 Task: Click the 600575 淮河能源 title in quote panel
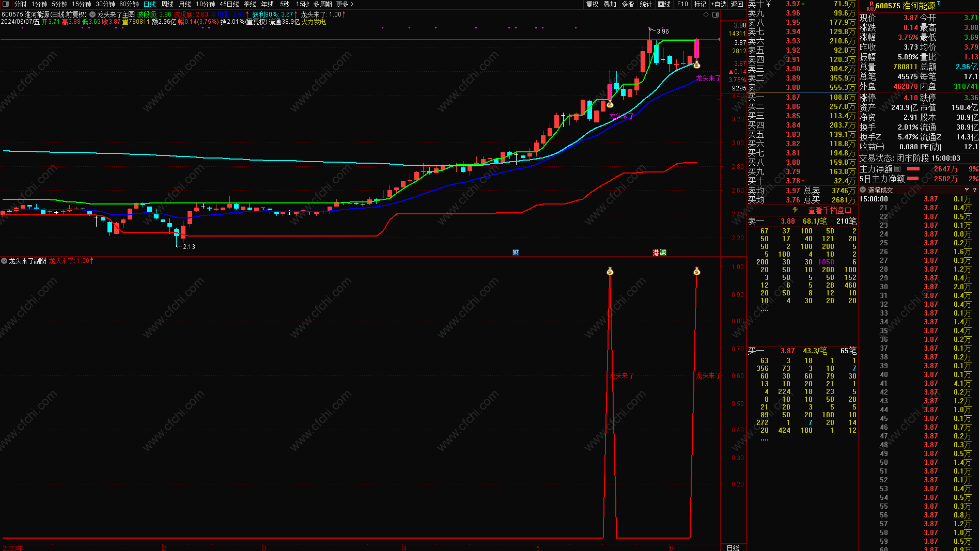click(x=905, y=6)
